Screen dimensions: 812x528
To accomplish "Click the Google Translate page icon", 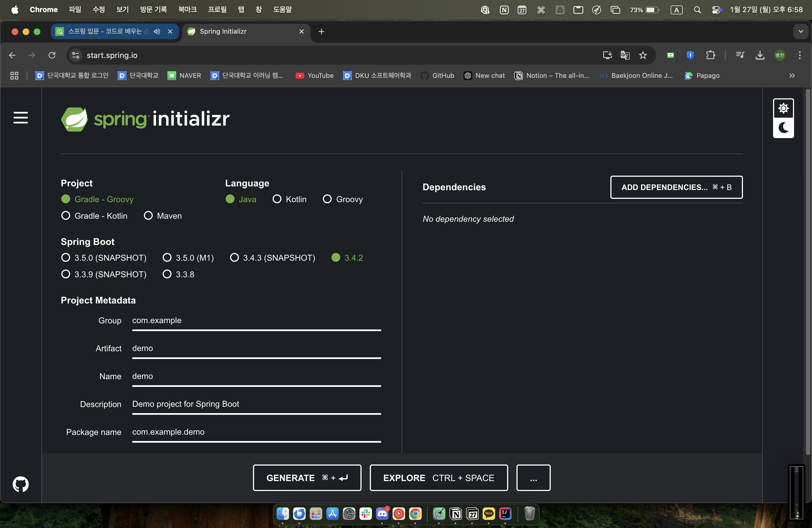I will click(625, 55).
